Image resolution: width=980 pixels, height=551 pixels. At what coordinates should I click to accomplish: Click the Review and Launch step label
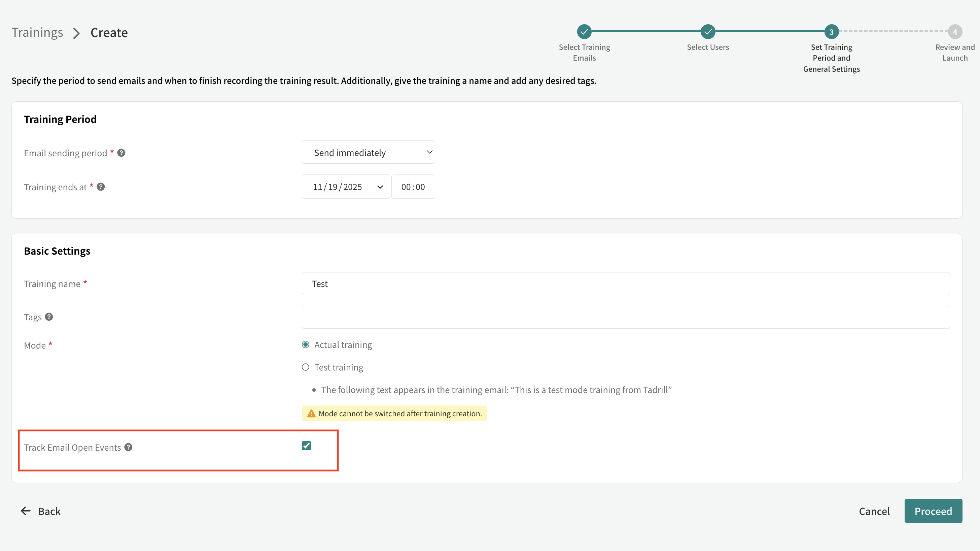[x=955, y=53]
